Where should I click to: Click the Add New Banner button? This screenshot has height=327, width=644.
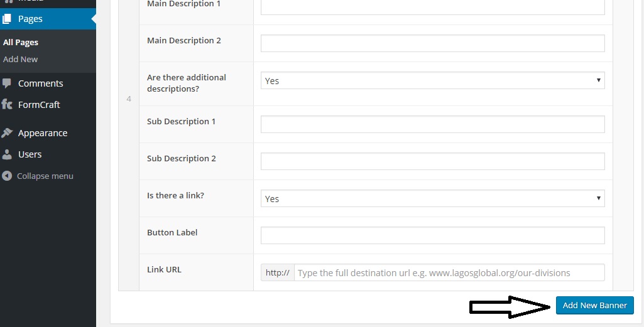coord(594,306)
